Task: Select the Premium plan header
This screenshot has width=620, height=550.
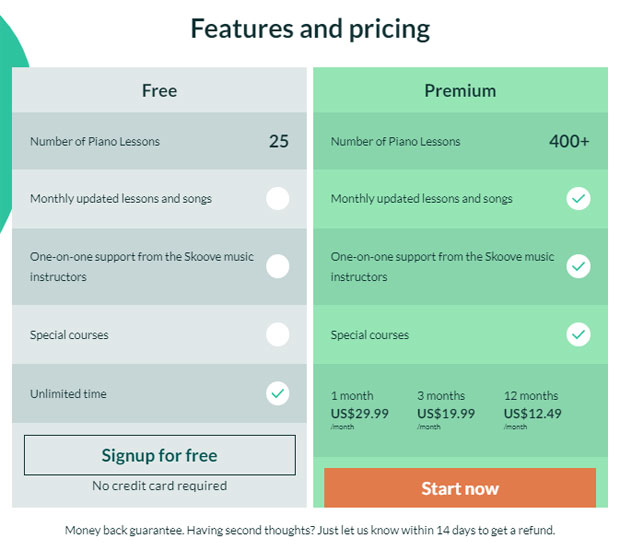Action: 460,90
